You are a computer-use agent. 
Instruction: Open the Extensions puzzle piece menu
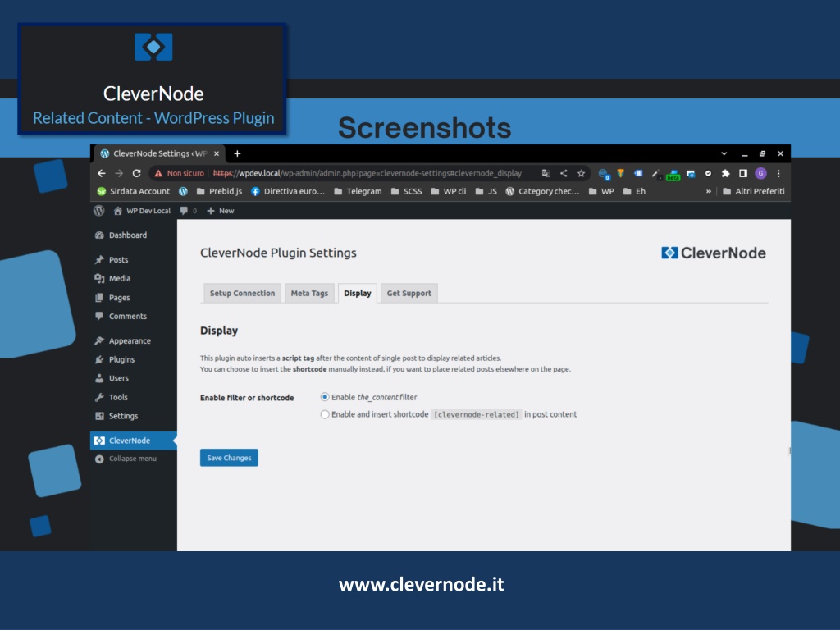coord(725,173)
